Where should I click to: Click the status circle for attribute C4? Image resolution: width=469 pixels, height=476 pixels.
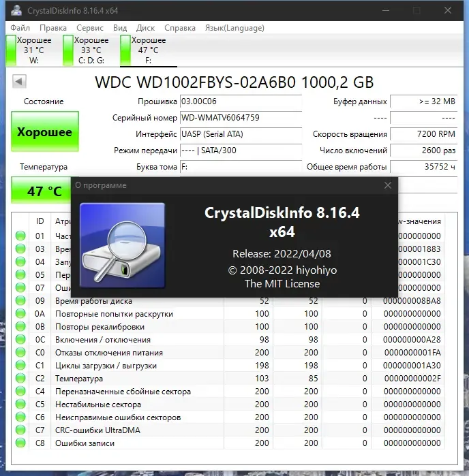click(20, 392)
